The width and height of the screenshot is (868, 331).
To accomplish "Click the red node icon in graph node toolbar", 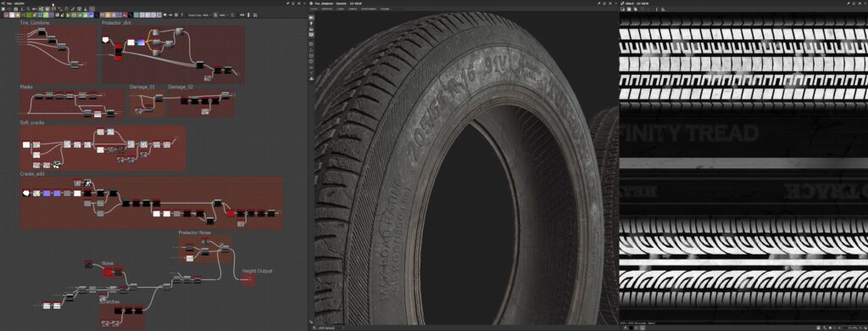I will pos(125,15).
